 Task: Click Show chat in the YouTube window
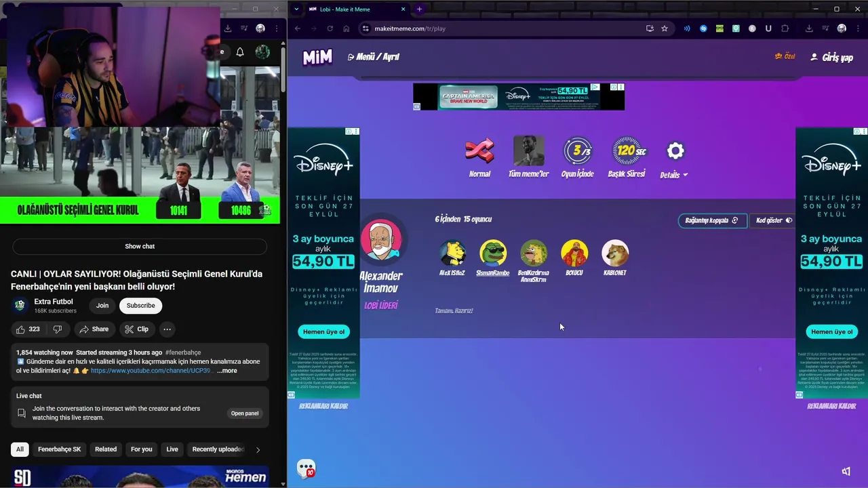pyautogui.click(x=140, y=246)
